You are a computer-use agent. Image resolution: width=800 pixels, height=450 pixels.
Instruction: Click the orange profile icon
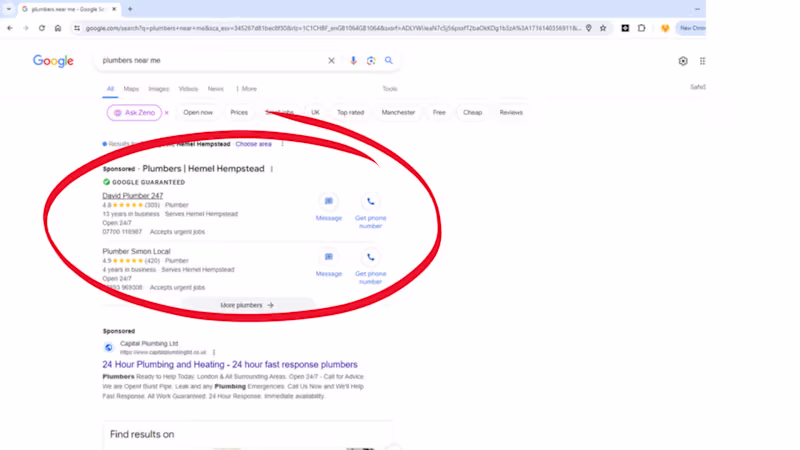click(665, 28)
